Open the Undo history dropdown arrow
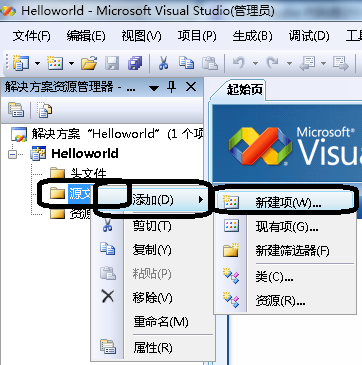This screenshot has width=362, height=365. coord(255,63)
